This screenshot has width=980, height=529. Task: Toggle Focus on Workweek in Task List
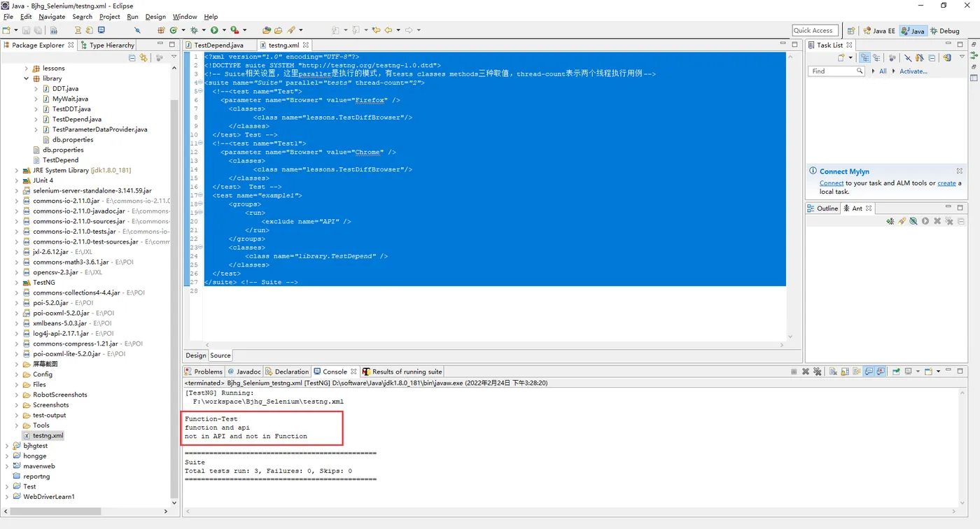[x=892, y=58]
